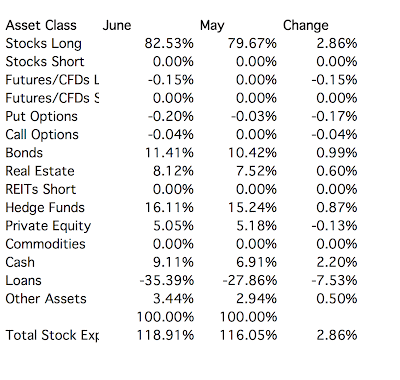This screenshot has height=380, width=400.
Task: Click Cash June value 9.11%
Action: 173,262
